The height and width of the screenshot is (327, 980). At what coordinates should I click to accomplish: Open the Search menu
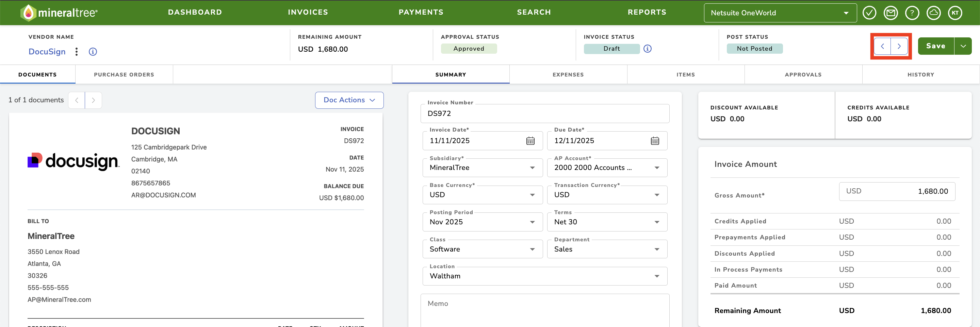(534, 12)
